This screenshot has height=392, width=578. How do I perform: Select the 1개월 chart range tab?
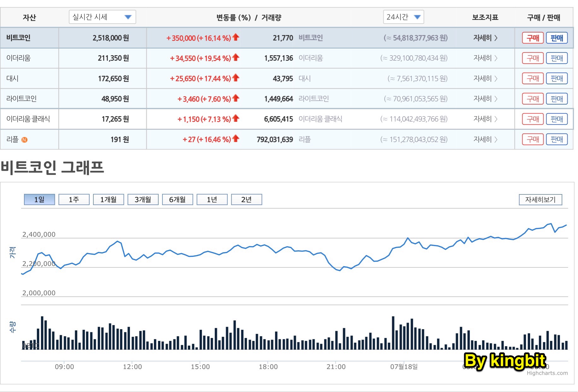109,199
